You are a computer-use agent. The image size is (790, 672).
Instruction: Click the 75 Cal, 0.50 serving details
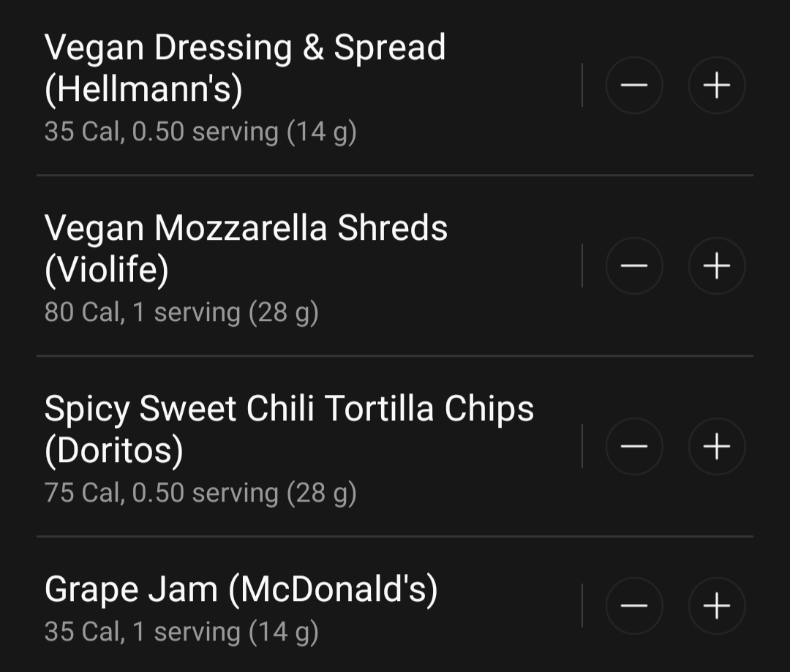(x=200, y=493)
